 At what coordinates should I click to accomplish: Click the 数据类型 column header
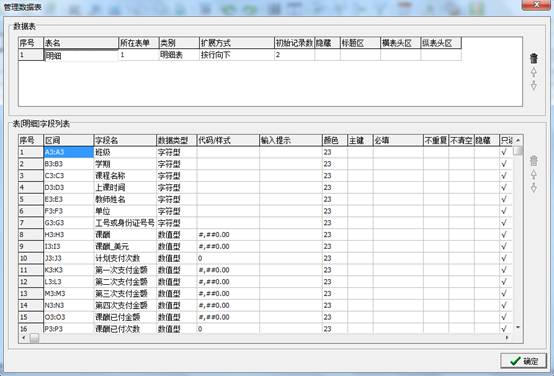coord(176,140)
